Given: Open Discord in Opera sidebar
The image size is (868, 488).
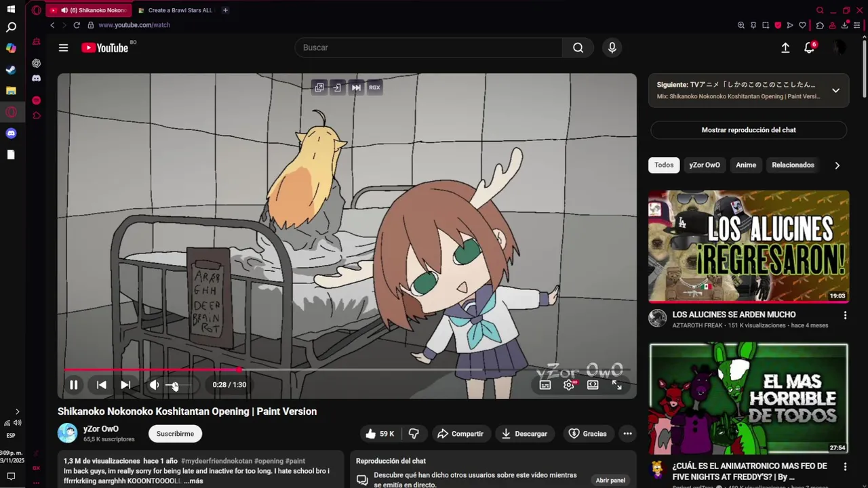Looking at the screenshot, I should tap(37, 79).
